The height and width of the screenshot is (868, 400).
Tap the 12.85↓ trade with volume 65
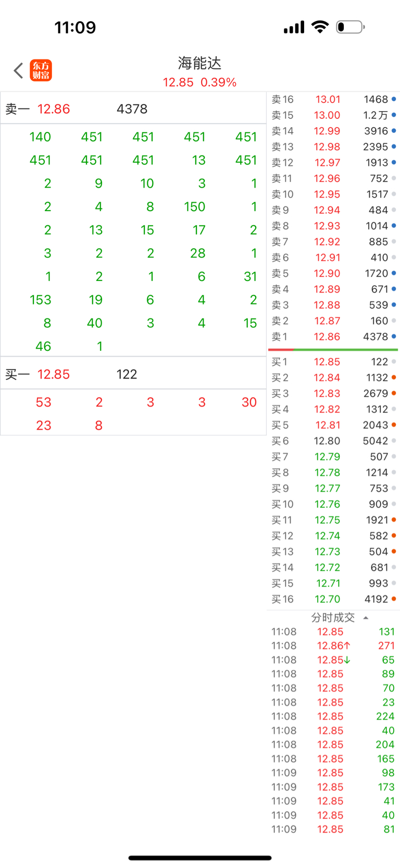pos(333,660)
